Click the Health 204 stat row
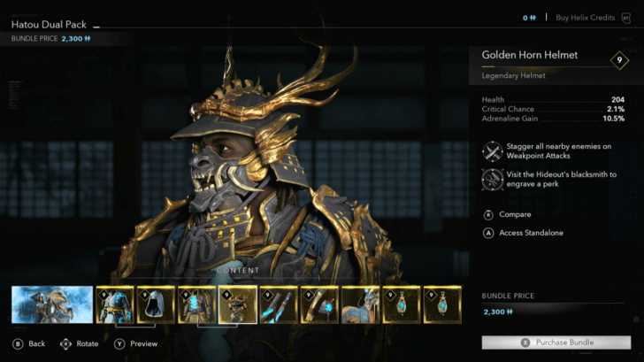Viewport: 644px width, 362px height. pyautogui.click(x=553, y=99)
